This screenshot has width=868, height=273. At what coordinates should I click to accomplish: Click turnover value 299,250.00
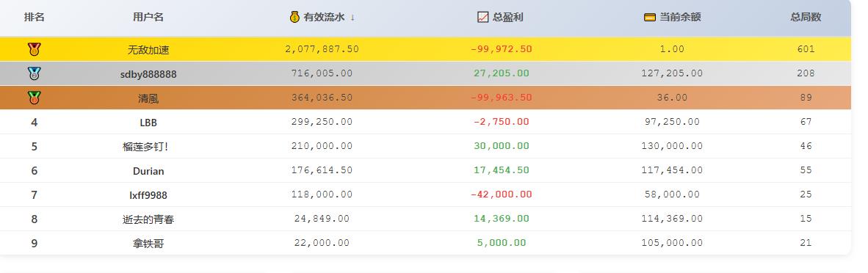[322, 122]
